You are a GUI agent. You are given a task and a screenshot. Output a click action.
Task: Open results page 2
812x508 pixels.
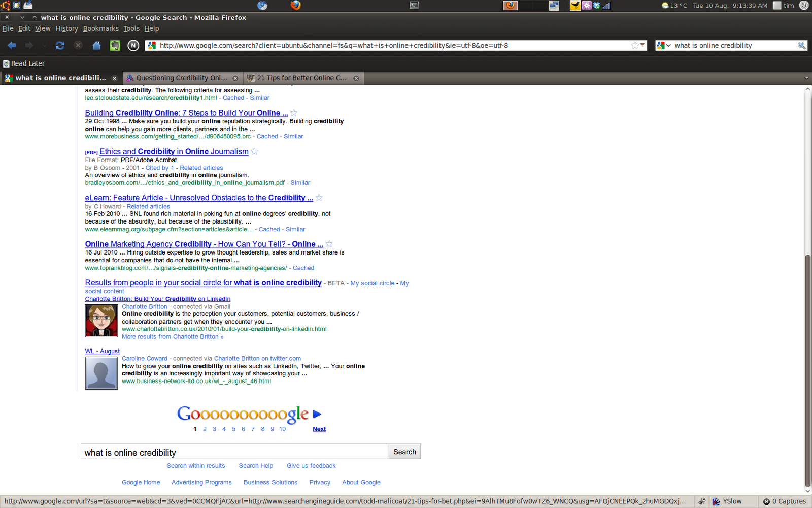coord(205,429)
